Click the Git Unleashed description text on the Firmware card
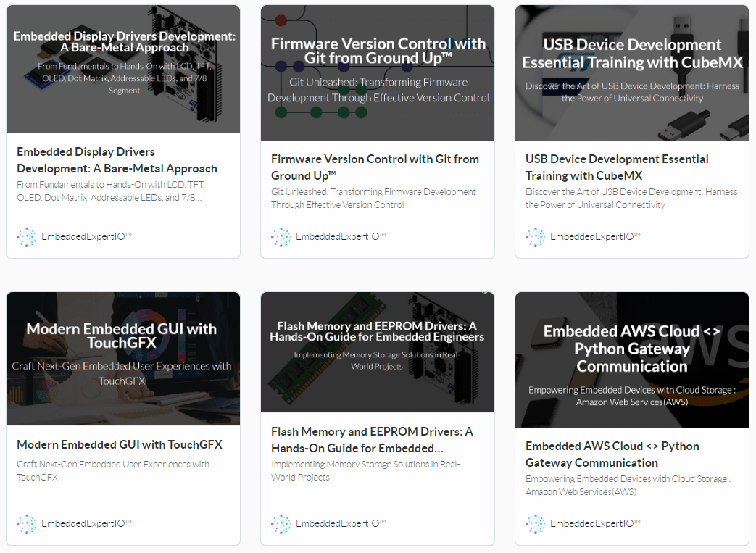756x553 pixels. tap(373, 199)
